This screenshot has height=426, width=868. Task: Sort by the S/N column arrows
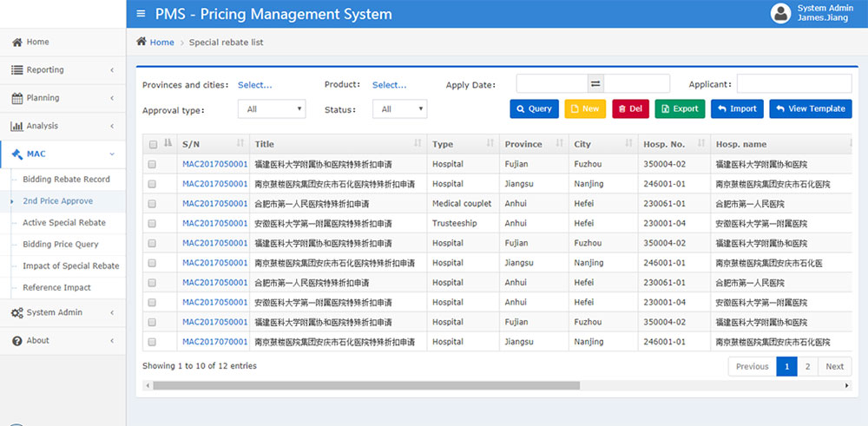240,143
